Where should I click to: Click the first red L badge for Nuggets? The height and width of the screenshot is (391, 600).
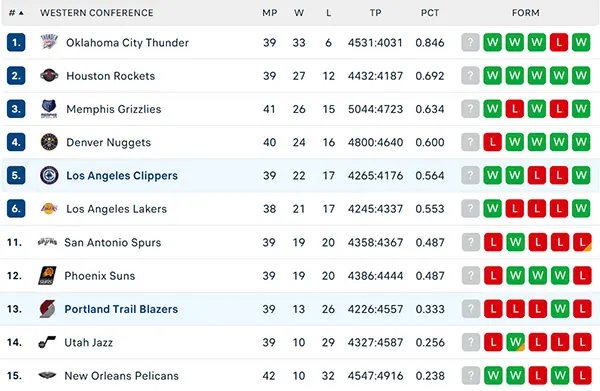(492, 142)
